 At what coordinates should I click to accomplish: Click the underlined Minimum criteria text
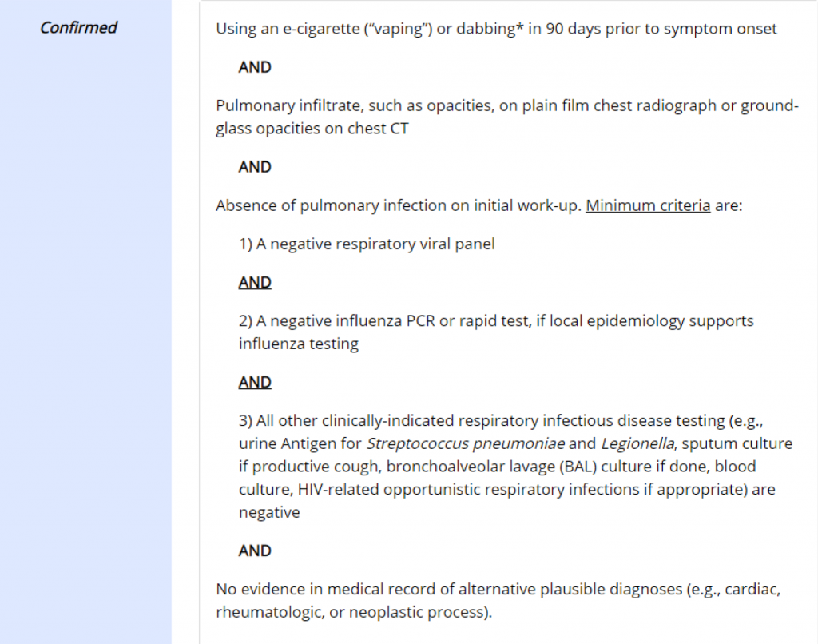click(648, 205)
